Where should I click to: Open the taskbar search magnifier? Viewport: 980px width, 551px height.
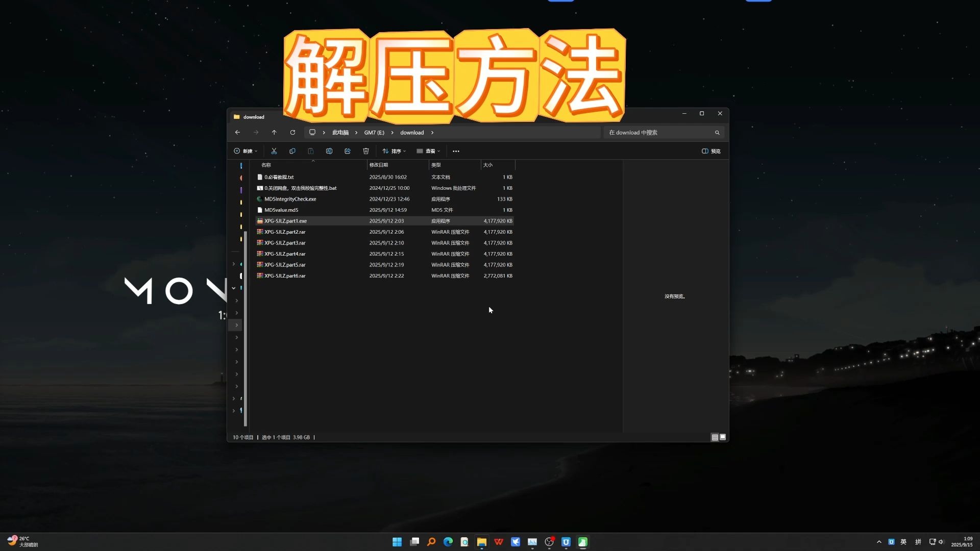click(x=431, y=542)
